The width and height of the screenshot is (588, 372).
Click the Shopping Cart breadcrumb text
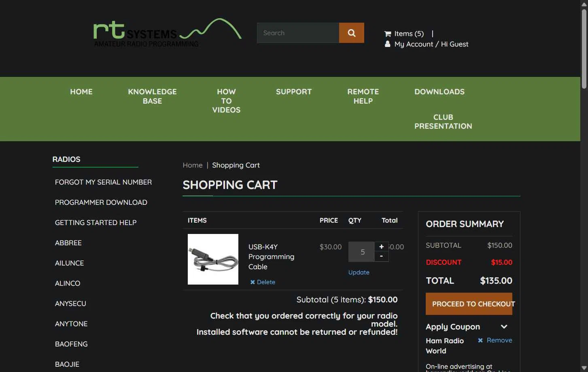tap(236, 165)
